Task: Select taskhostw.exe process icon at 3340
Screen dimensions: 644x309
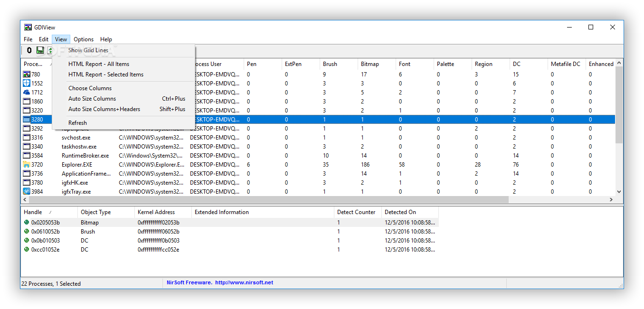Action: click(x=27, y=146)
